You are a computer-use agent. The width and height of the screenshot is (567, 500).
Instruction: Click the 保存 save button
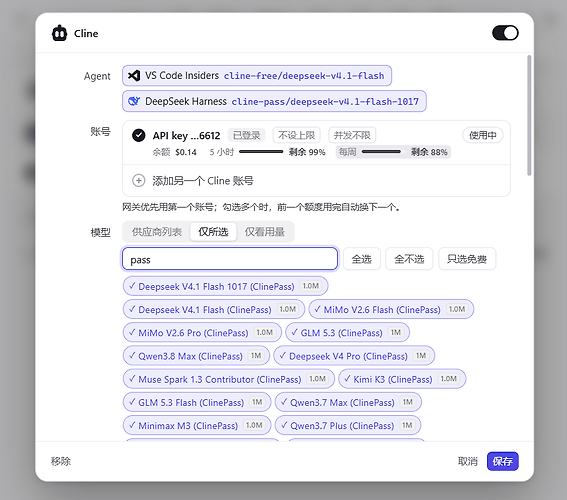(503, 461)
